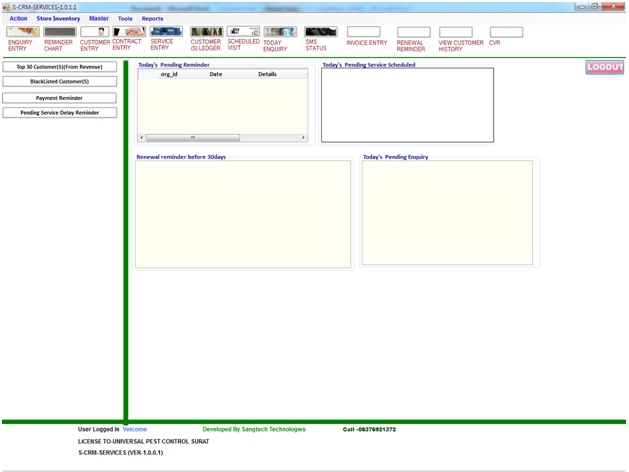Viewport: 629px width, 472px height.
Task: Click the CVR toolbar button
Action: point(506,32)
